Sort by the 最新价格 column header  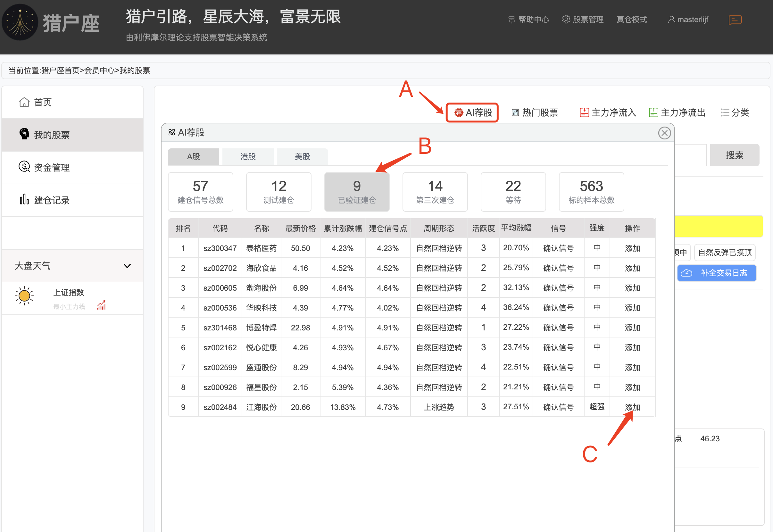pyautogui.click(x=300, y=228)
